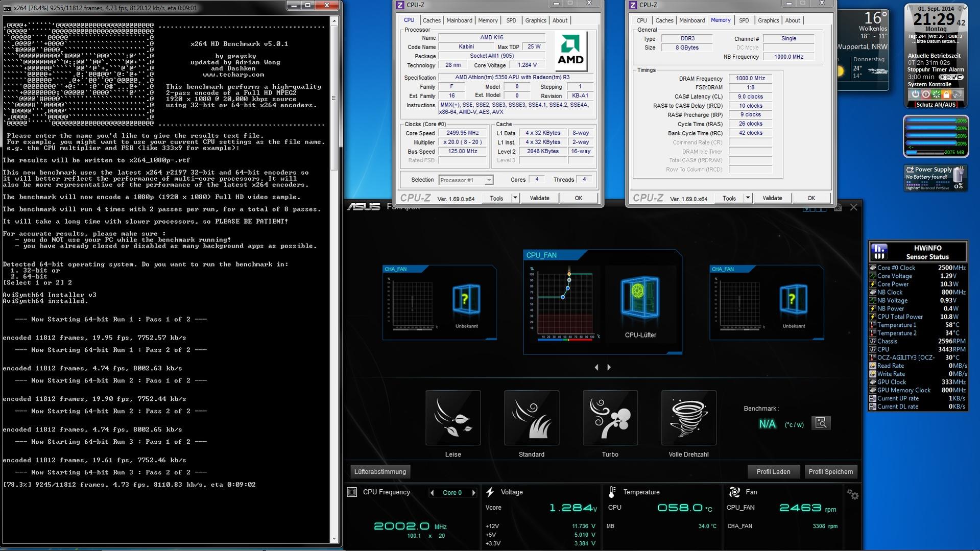
Task: Switch to CPU tab in CPU-Z memory window
Action: (641, 20)
